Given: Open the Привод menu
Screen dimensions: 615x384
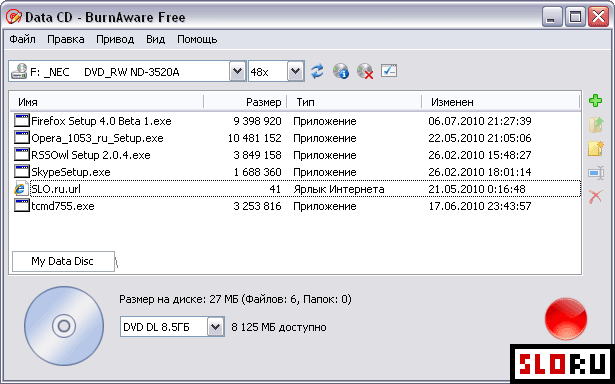Looking at the screenshot, I should pos(115,40).
